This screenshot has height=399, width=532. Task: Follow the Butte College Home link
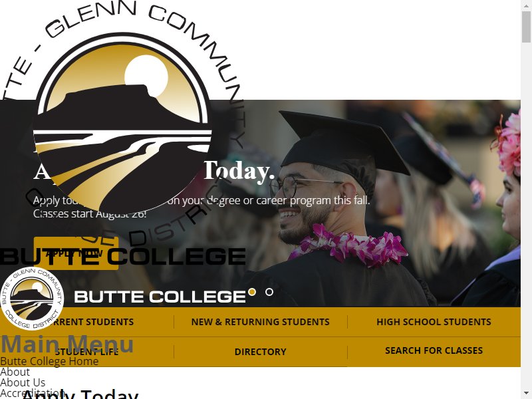(x=49, y=361)
